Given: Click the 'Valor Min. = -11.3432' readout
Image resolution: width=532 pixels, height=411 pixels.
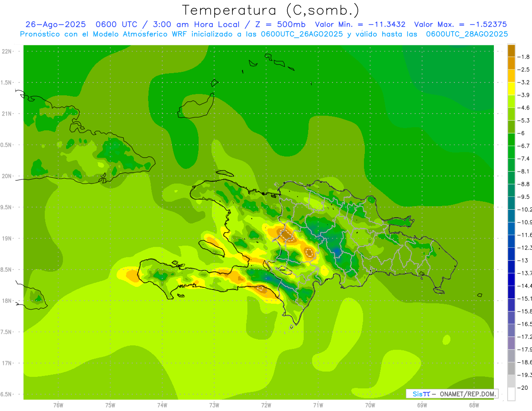Looking at the screenshot, I should coord(360,24).
